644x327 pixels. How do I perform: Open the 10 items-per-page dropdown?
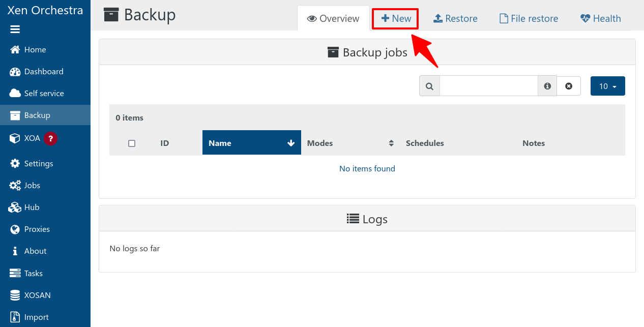pyautogui.click(x=607, y=86)
